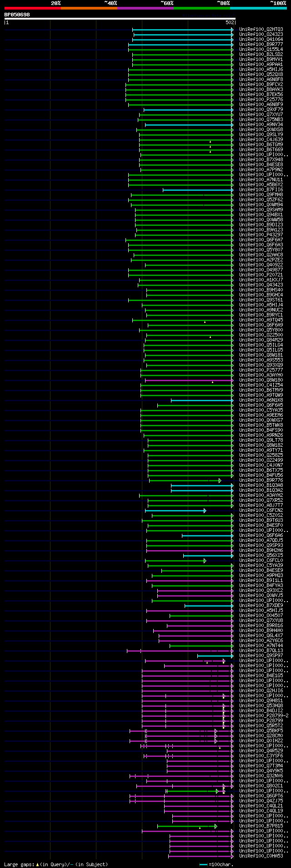Image resolution: width=291 pixels, height=868 pixels.
Task: Click the red 20% identity legend segment
Action: (32, 8)
